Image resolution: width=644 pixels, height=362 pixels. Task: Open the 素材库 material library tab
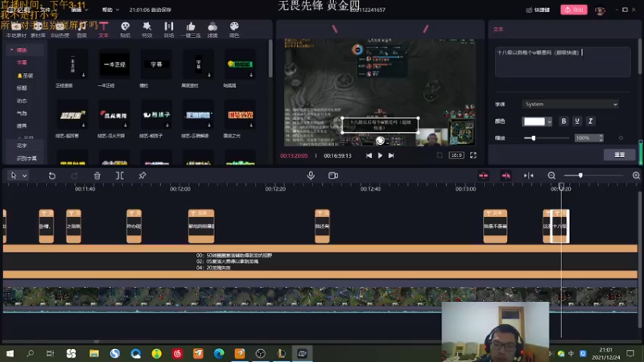[x=38, y=30]
